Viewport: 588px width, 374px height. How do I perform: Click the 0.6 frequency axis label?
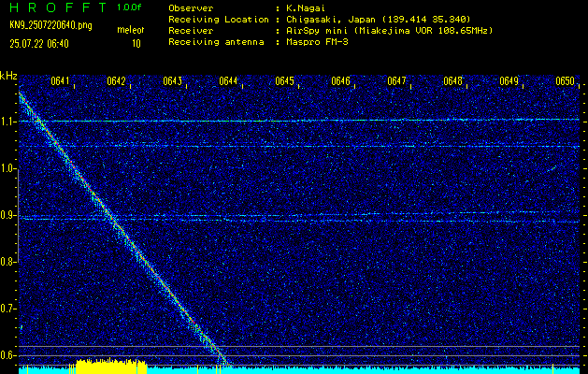click(x=7, y=355)
